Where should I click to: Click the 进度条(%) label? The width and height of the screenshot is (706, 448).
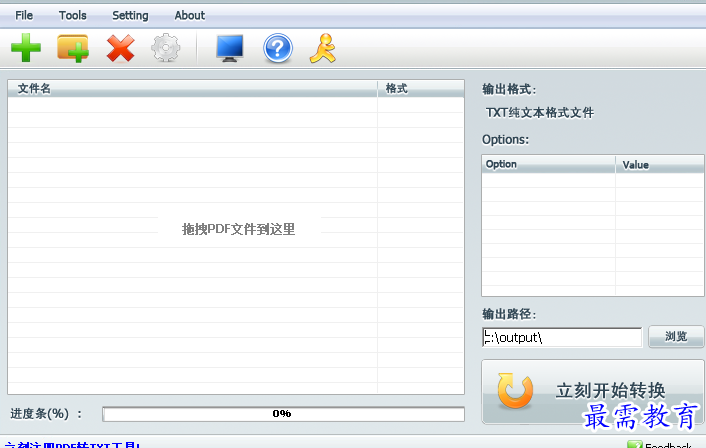coord(46,413)
